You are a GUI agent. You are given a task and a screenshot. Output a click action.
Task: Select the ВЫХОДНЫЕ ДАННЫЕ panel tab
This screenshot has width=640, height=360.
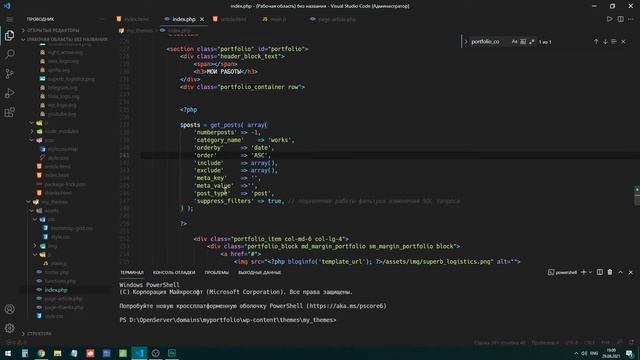[x=259, y=272]
